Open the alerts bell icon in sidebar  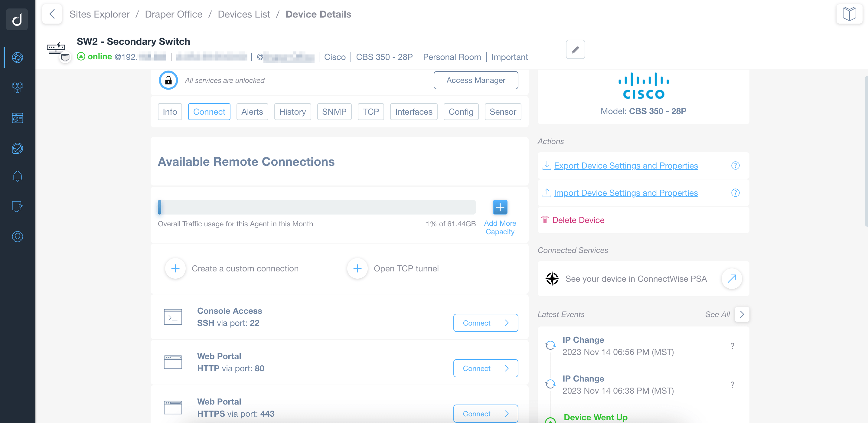point(17,176)
